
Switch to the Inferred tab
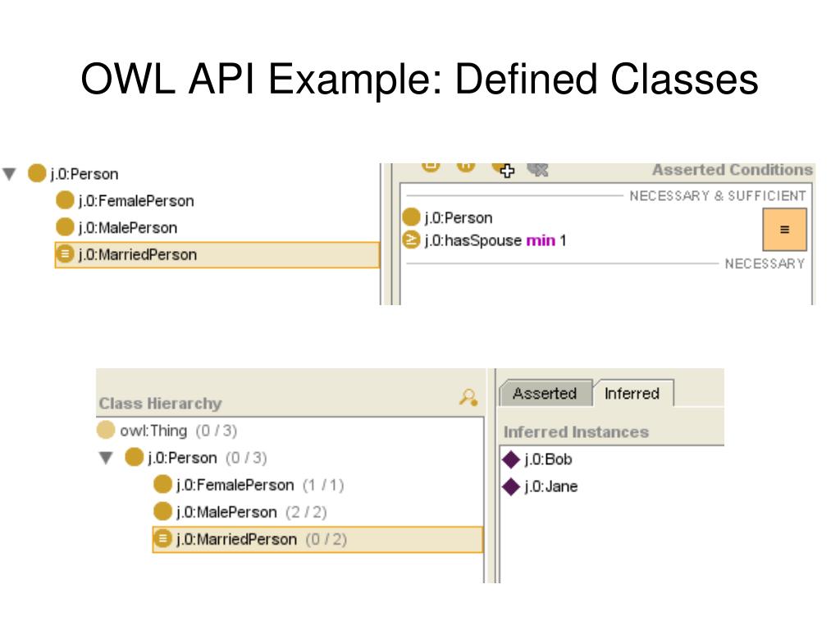632,393
